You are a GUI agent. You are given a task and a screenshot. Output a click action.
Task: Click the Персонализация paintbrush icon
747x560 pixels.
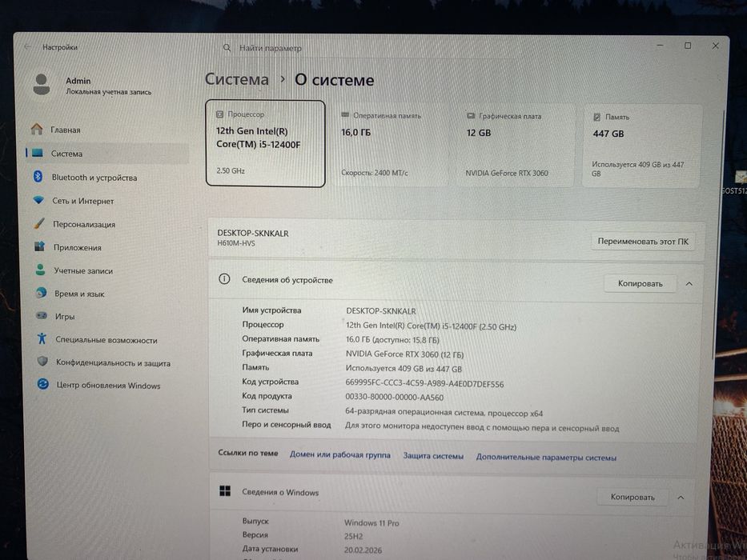(39, 223)
